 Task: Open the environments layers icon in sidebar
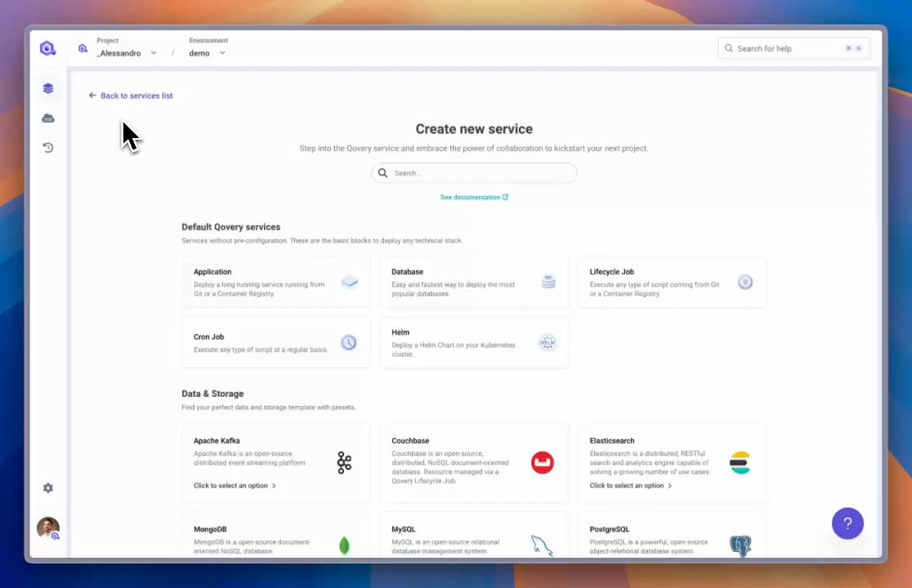(48, 88)
